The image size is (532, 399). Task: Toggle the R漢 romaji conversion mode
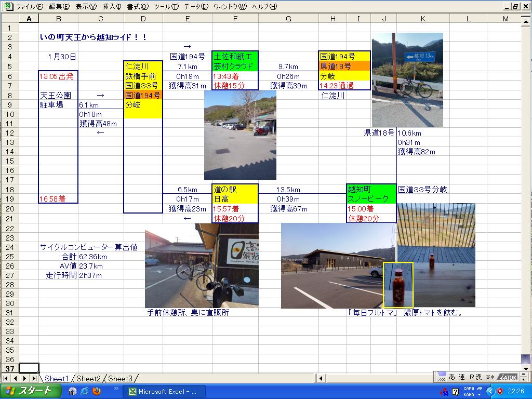click(475, 377)
